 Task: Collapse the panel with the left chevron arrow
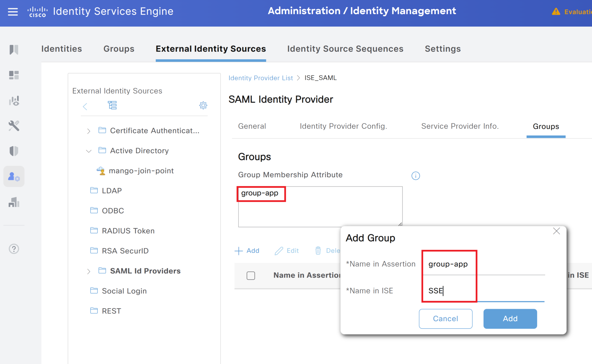(85, 106)
